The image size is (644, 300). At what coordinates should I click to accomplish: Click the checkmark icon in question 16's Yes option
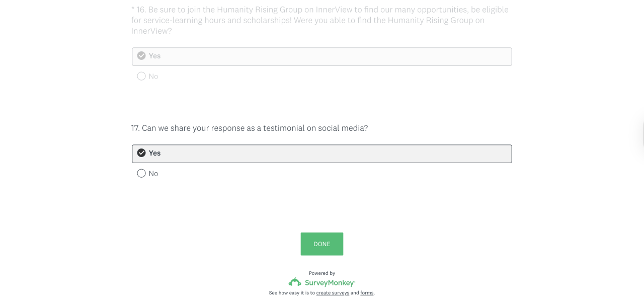point(141,56)
